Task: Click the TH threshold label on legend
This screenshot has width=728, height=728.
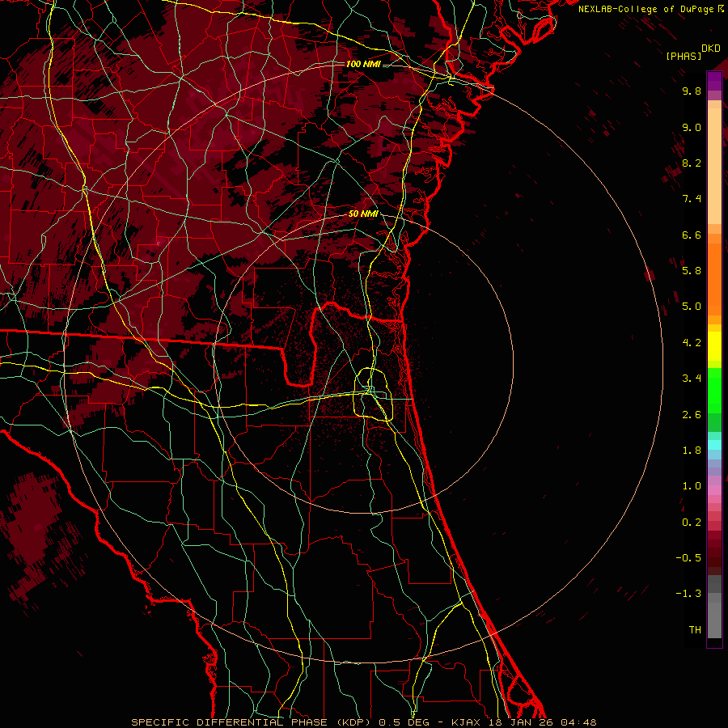Action: point(695,630)
